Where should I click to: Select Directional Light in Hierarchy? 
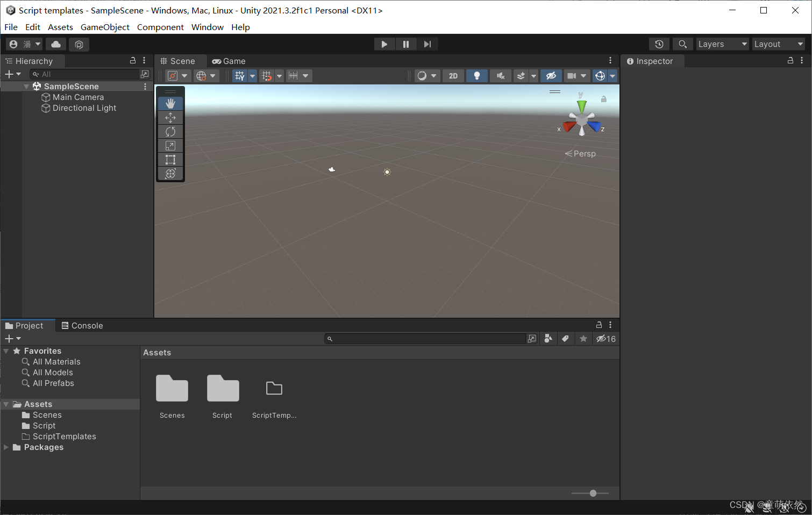(x=84, y=108)
